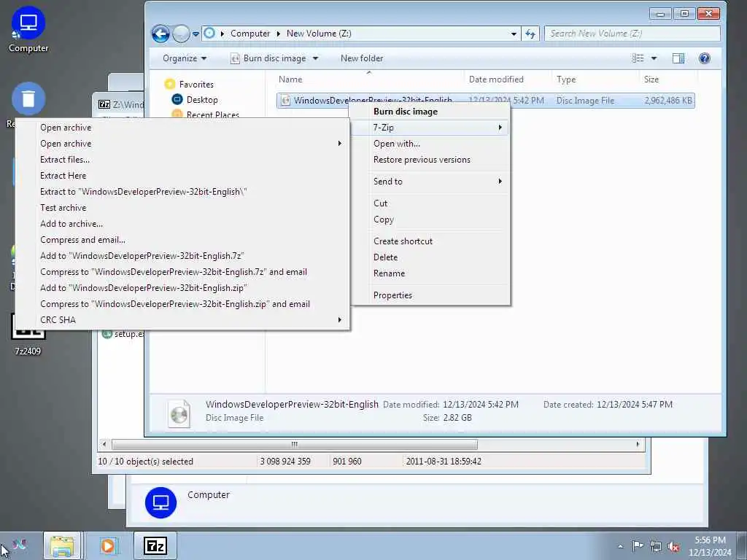747x560 pixels.
Task: Click New Volume (Z:) in address breadcrumb
Action: tap(319, 34)
